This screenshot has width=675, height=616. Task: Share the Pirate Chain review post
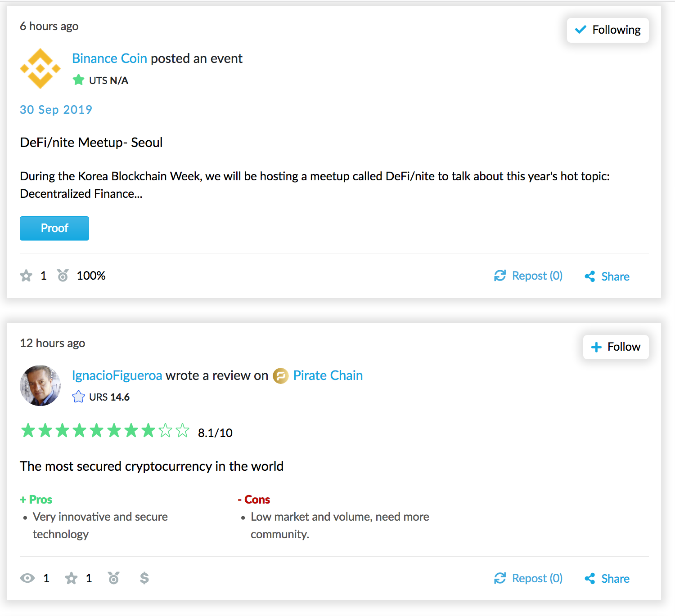click(607, 579)
